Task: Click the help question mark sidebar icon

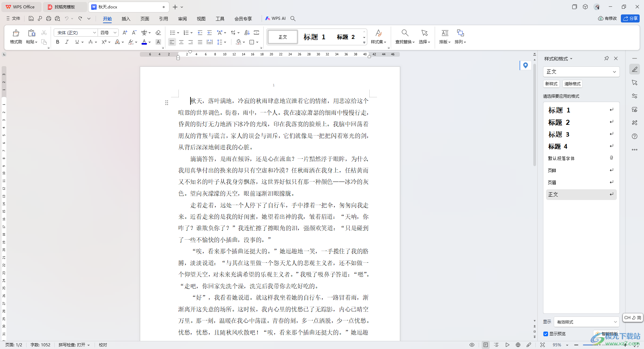Action: pyautogui.click(x=635, y=136)
